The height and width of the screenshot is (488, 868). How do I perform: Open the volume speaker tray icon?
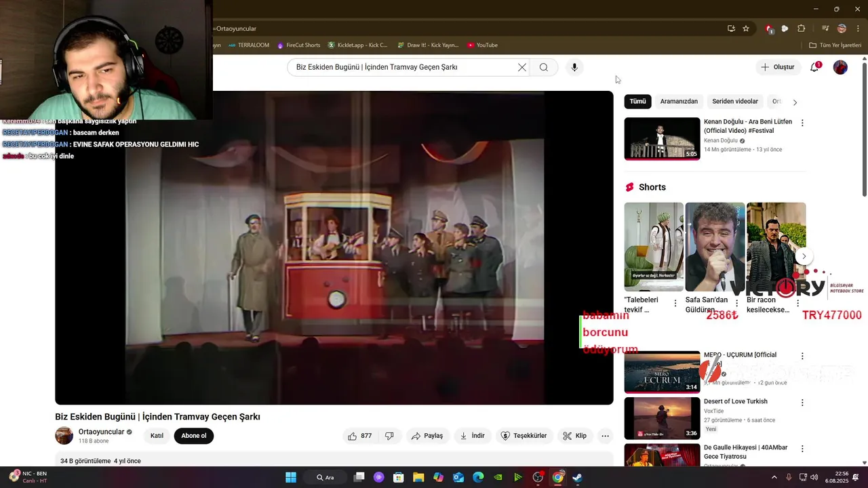click(x=814, y=477)
